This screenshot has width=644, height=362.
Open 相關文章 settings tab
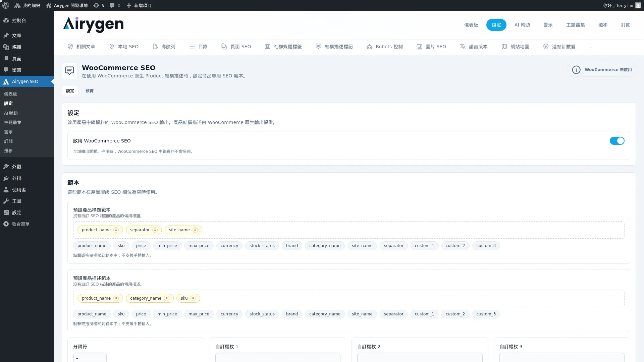[x=82, y=47]
